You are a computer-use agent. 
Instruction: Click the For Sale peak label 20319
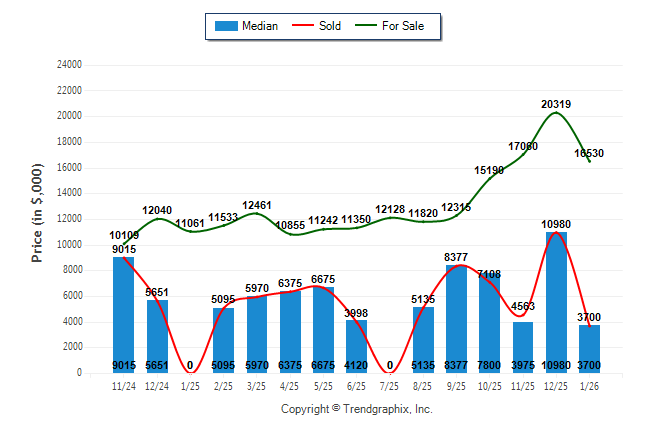[556, 104]
